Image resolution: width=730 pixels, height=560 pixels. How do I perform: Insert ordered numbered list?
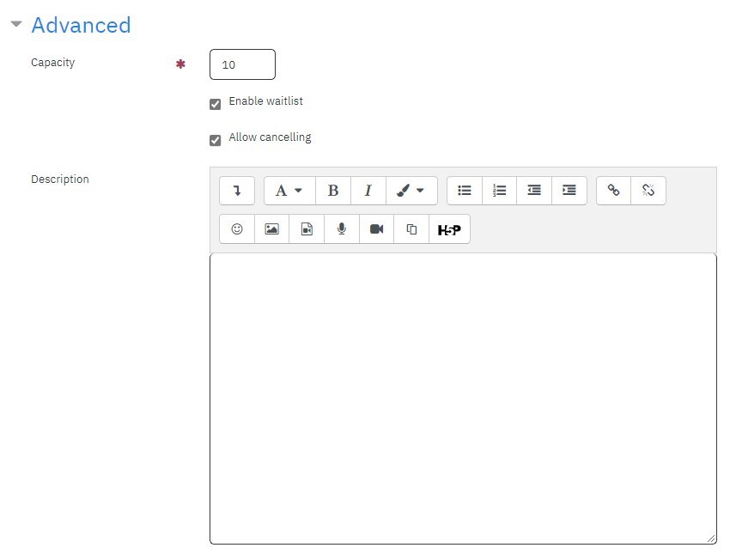[x=499, y=191]
